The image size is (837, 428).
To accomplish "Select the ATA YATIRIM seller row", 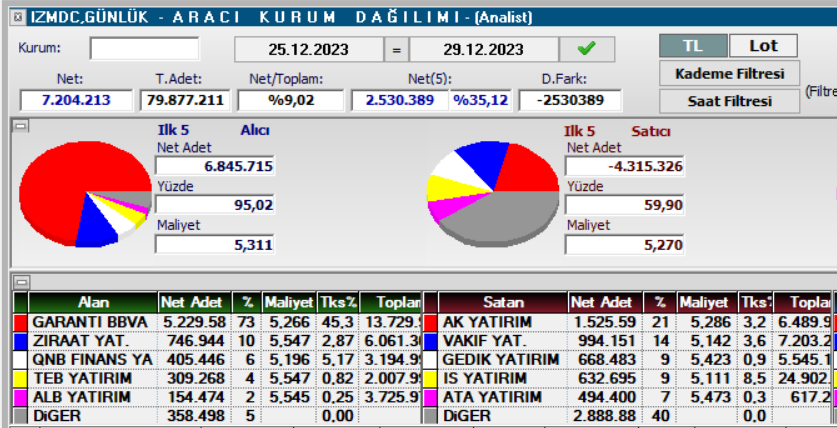I will (628, 397).
